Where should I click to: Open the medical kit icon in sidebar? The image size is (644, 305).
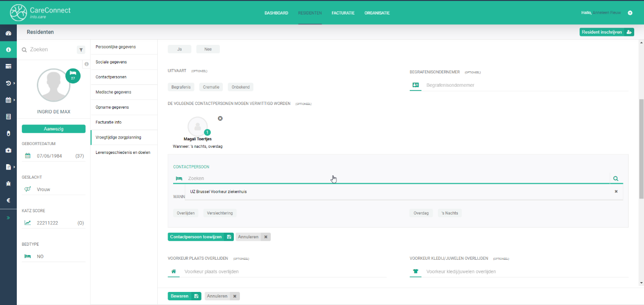(8, 150)
